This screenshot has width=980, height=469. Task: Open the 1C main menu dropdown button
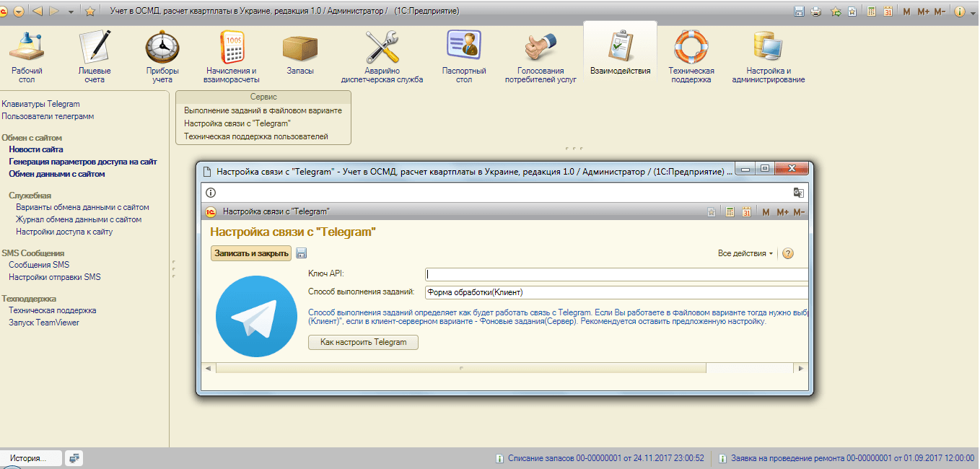(18, 11)
